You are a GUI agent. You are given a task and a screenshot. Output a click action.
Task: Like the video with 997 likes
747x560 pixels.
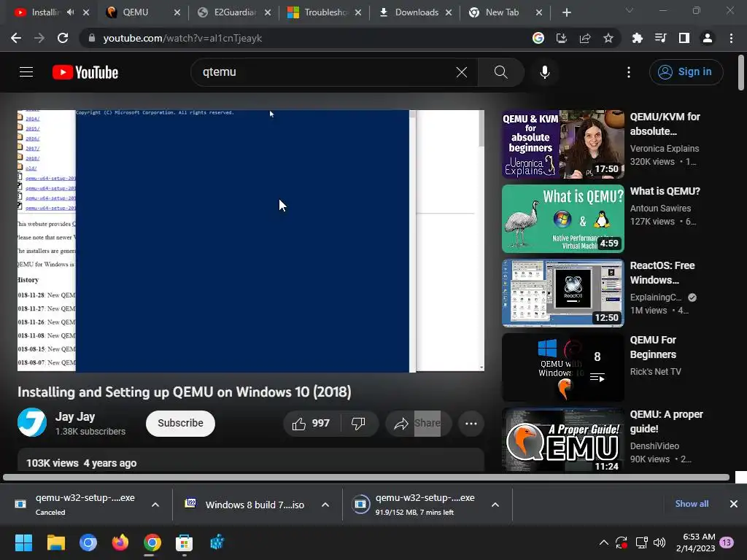pyautogui.click(x=312, y=424)
